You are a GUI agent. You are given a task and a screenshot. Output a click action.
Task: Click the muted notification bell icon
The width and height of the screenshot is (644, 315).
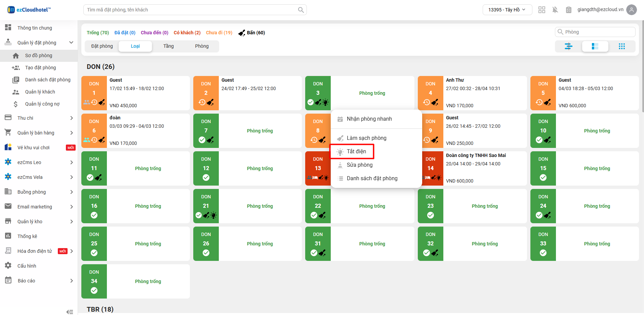pyautogui.click(x=555, y=10)
